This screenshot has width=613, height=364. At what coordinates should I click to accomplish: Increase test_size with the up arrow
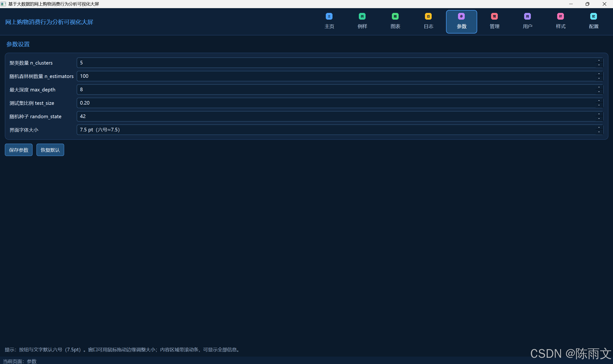[599, 101]
